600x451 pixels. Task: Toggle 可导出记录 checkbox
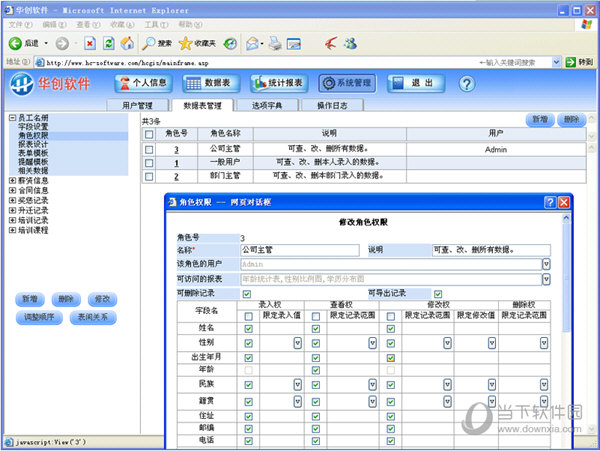438,294
